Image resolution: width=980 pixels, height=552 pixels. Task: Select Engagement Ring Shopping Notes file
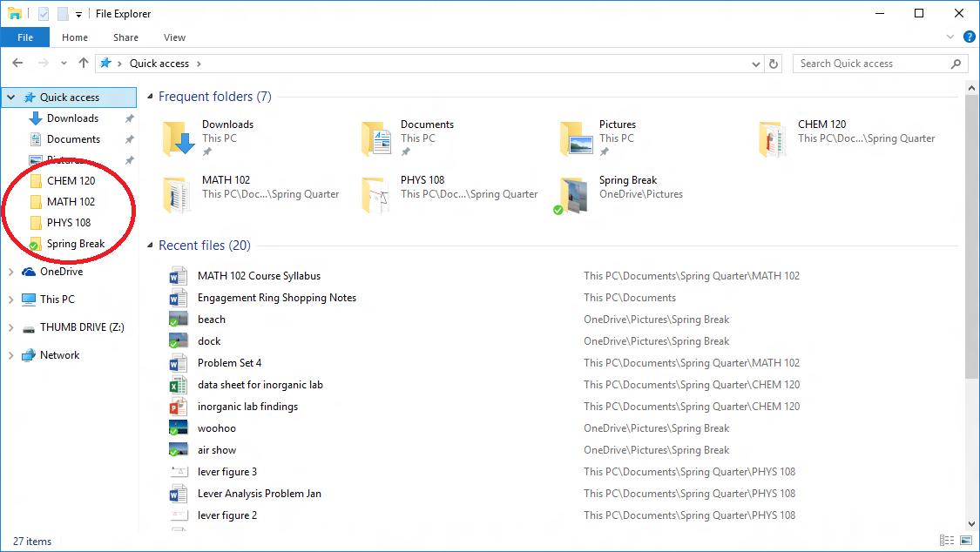click(277, 298)
